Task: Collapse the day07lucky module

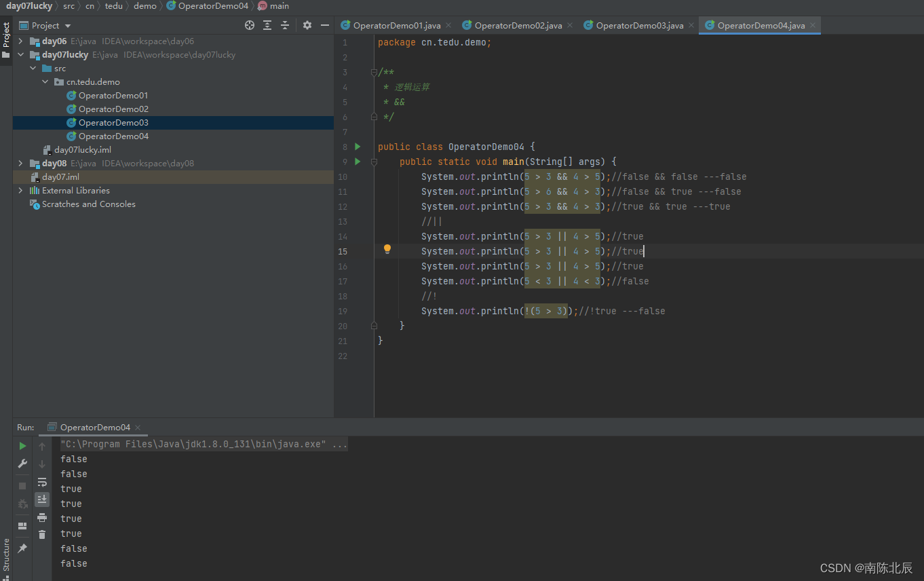Action: tap(20, 55)
